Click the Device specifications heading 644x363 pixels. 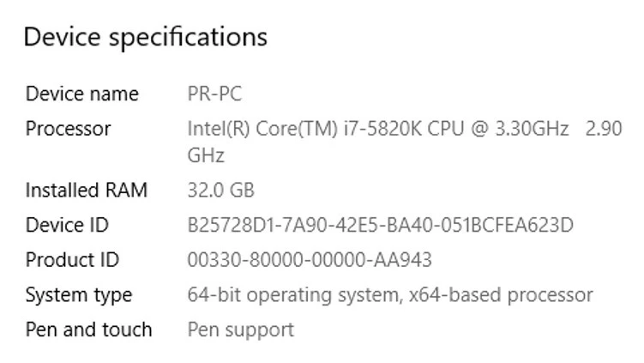coord(145,37)
